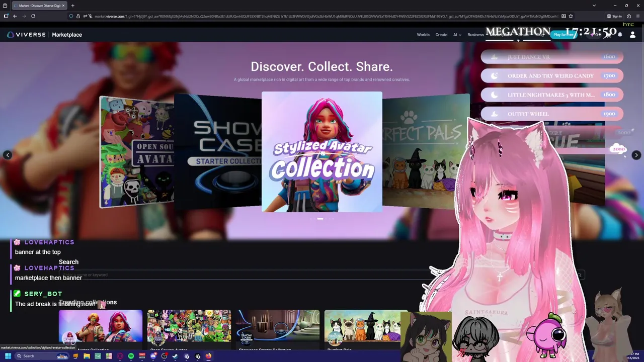644x362 pixels.
Task: Click the browser forward arrow
Action: click(24, 16)
